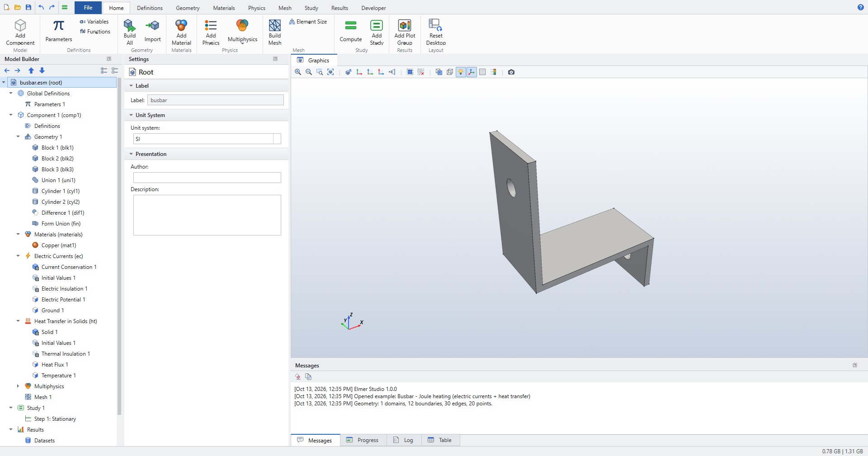This screenshot has width=868, height=456.
Task: Toggle scene light bulb in Graphics toolbar
Action: coord(461,72)
